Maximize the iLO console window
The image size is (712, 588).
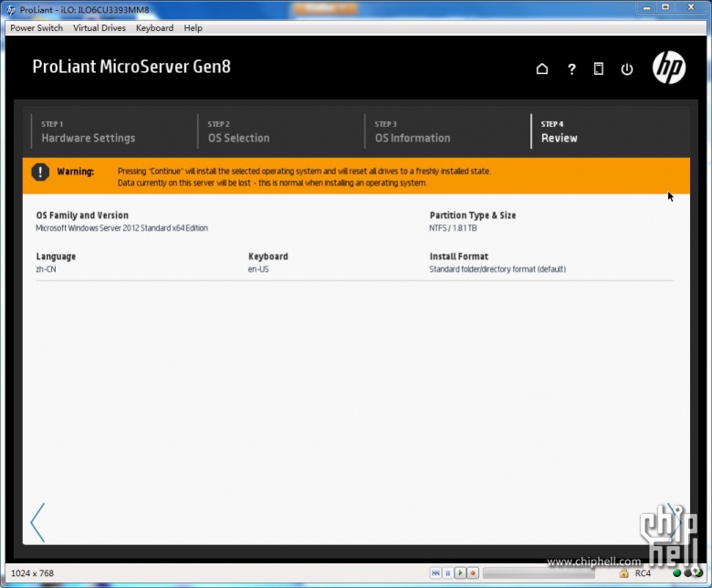click(x=665, y=6)
